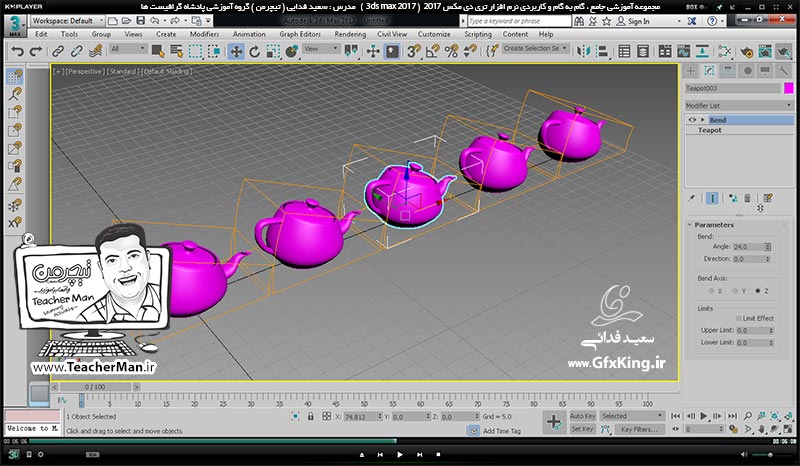Image resolution: width=800 pixels, height=466 pixels.
Task: Toggle the Bend modifier eye visibility
Action: click(692, 120)
